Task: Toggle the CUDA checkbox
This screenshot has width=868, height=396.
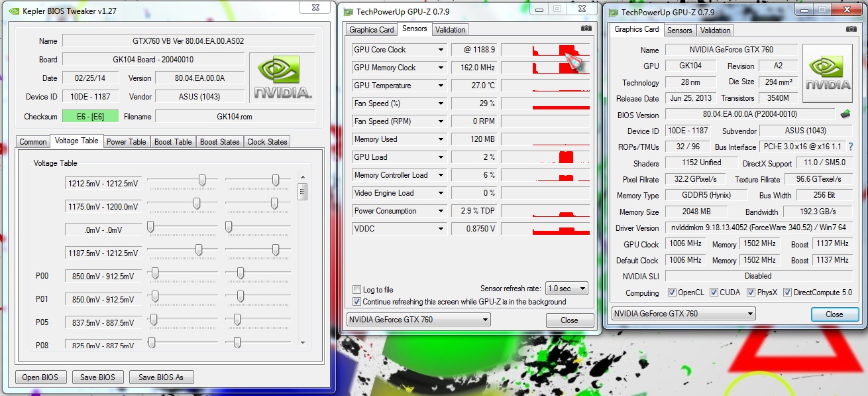Action: coord(714,293)
